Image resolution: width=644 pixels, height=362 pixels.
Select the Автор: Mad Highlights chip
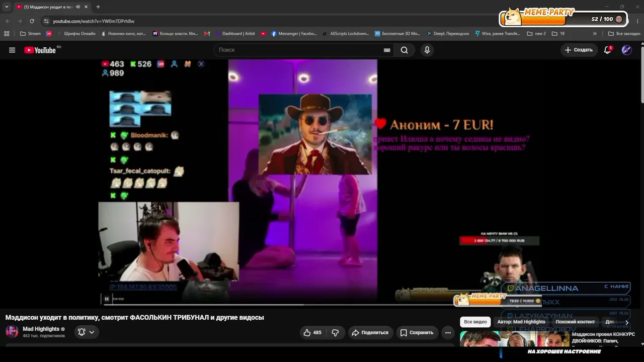(521, 322)
